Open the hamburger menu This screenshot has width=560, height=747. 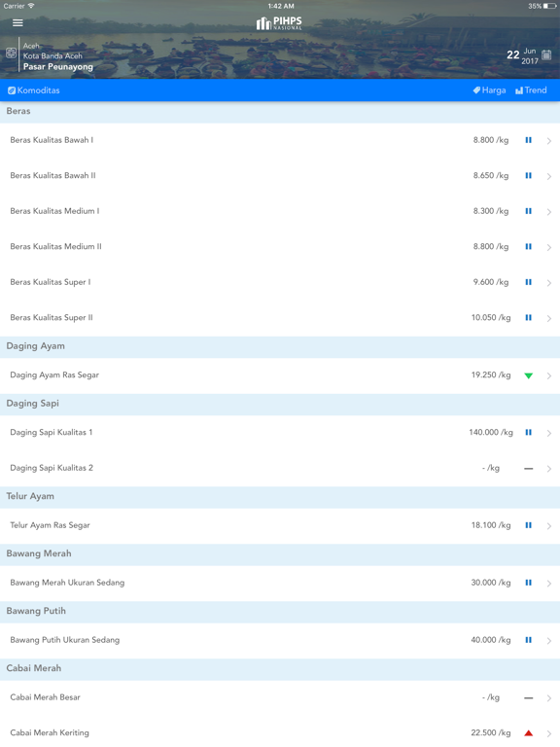[x=17, y=23]
